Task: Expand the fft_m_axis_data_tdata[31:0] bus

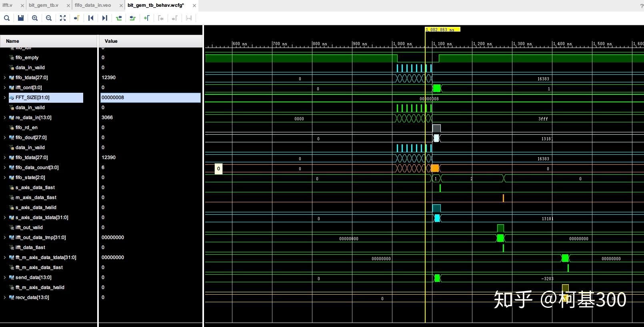Action: click(x=5, y=257)
